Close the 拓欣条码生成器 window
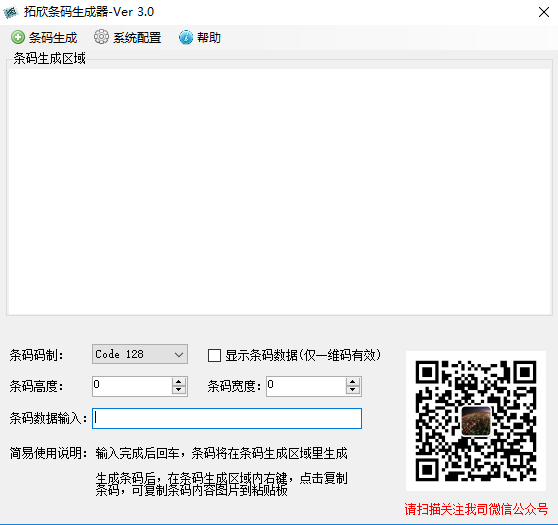This screenshot has width=558, height=525. 544,12
